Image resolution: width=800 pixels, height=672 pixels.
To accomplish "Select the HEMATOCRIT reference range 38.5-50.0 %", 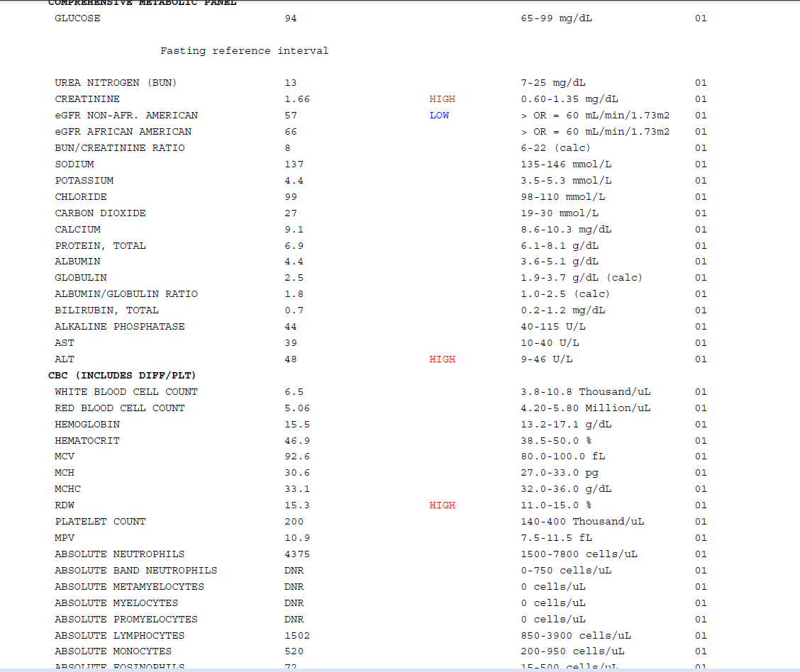I will [x=556, y=441].
